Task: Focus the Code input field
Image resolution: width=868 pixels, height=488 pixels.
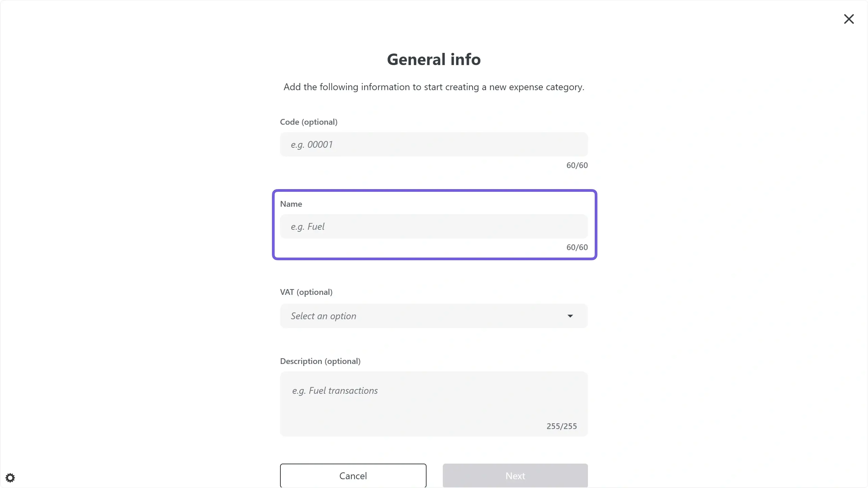Action: pos(434,144)
